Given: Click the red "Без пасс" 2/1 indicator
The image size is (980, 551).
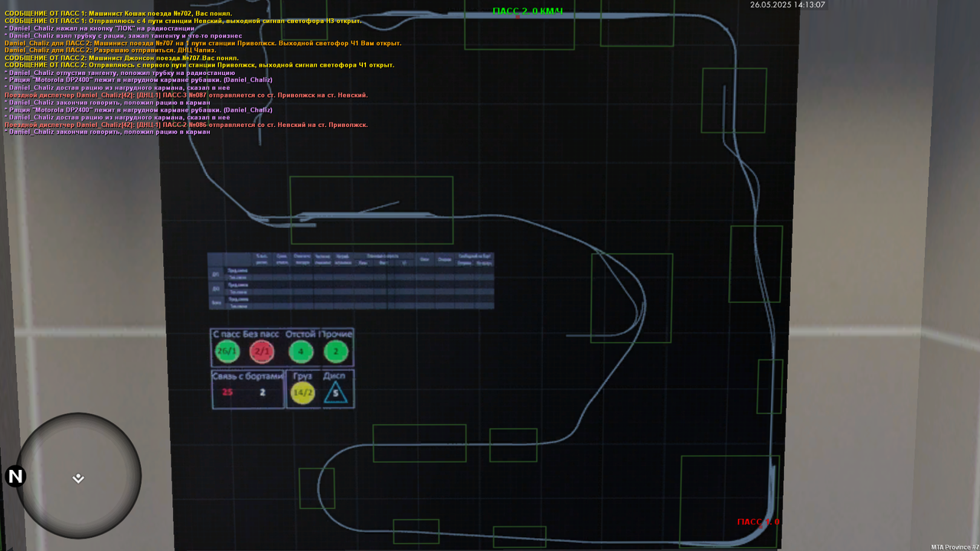Looking at the screenshot, I should pos(262,352).
